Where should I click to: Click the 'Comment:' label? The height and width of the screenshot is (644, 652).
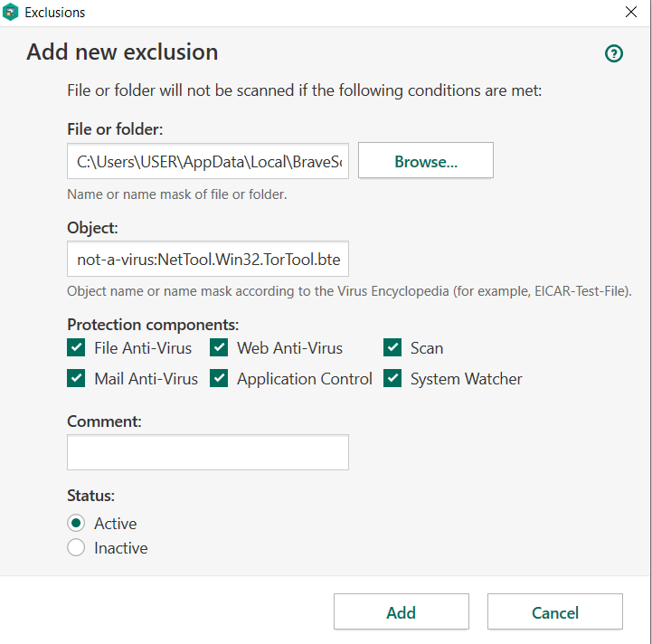(x=104, y=421)
